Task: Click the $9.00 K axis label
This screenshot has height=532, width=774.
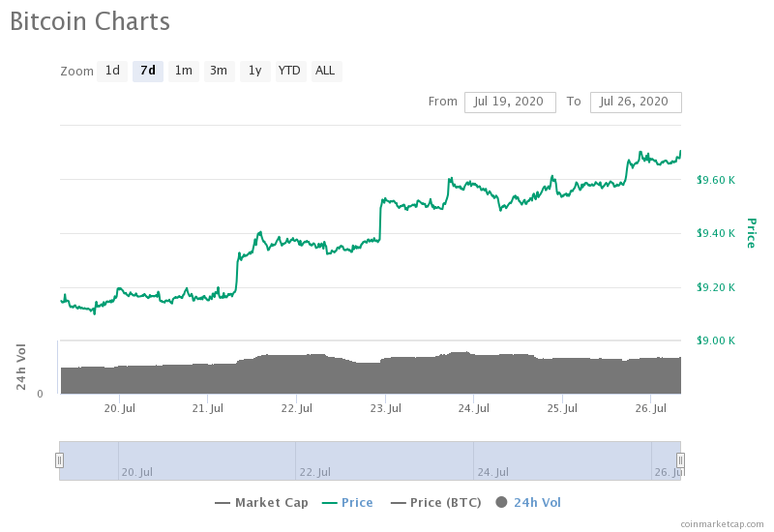Action: click(x=716, y=340)
